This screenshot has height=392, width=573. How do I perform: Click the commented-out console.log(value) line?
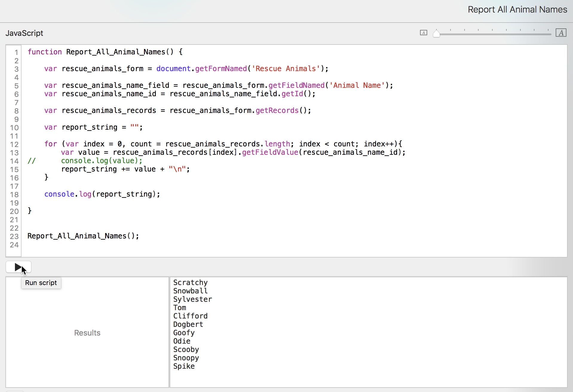102,161
